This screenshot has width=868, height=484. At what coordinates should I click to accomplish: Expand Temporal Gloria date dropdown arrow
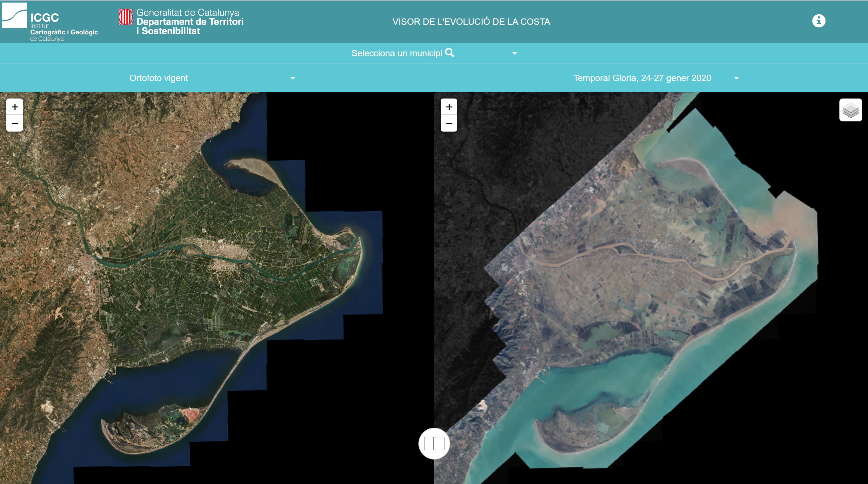pyautogui.click(x=736, y=78)
